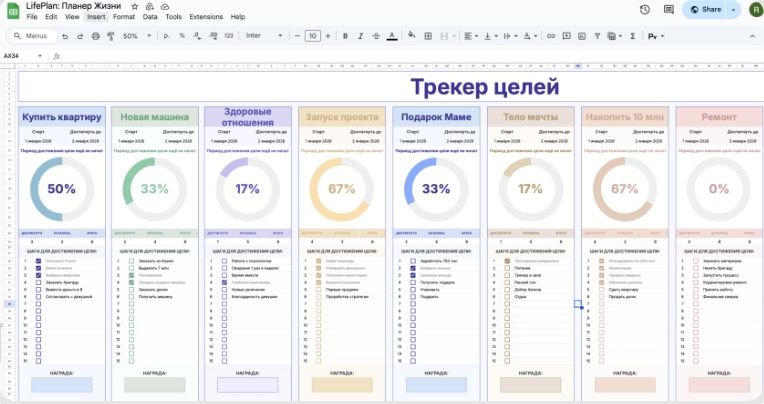764x404 pixels.
Task: Toggle italic formatting
Action: pyautogui.click(x=361, y=36)
